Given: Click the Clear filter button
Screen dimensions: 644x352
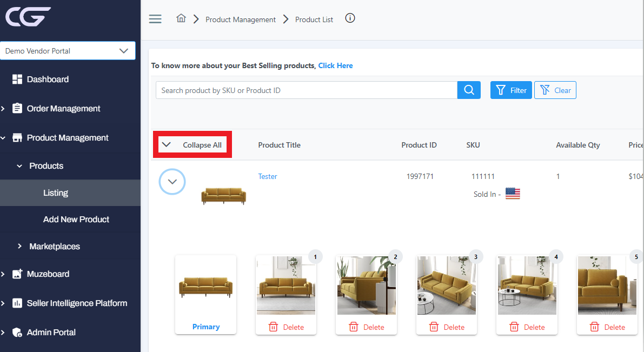Looking at the screenshot, I should [555, 90].
